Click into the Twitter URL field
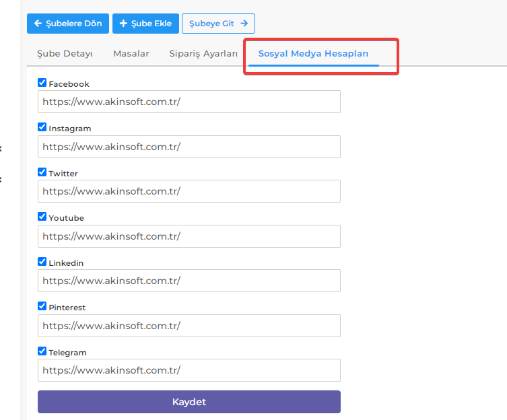This screenshot has height=420, width=507. tap(189, 191)
